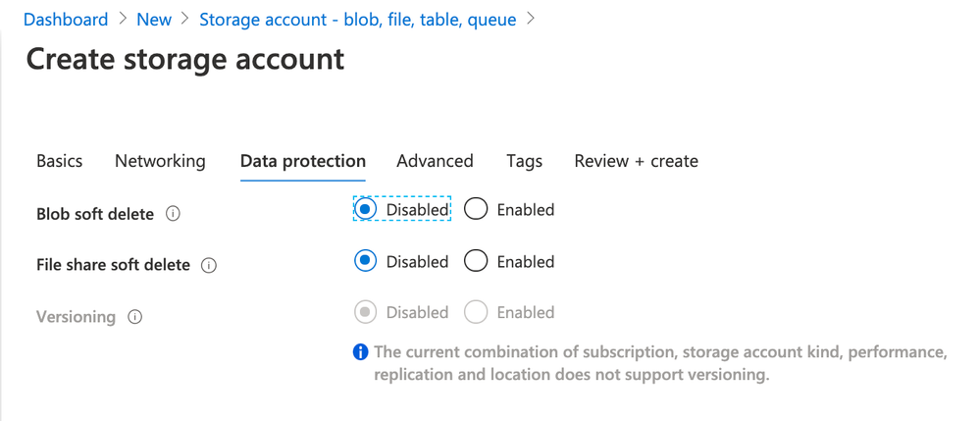980x421 pixels.
Task: Select Disabled for Blob soft delete
Action: [x=365, y=209]
